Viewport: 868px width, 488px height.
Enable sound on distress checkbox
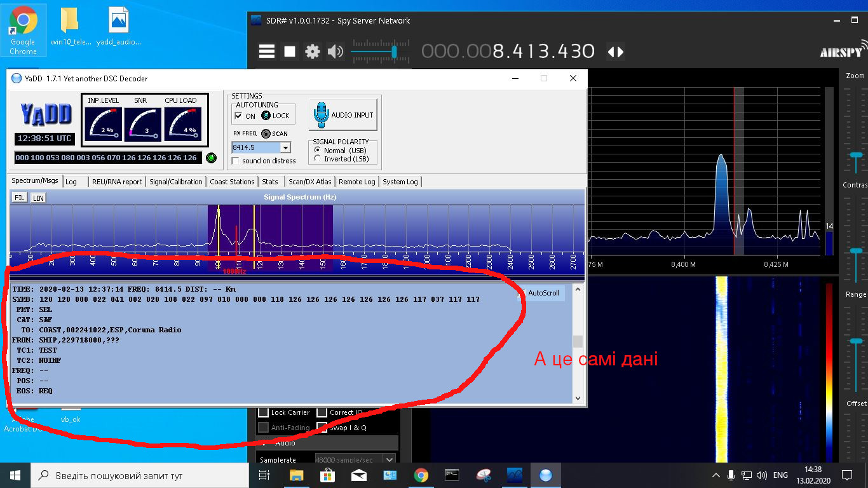coord(236,161)
